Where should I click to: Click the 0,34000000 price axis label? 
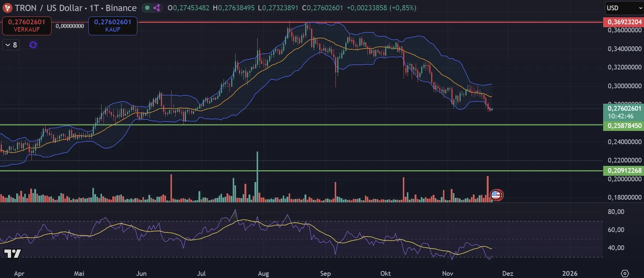[x=624, y=49]
